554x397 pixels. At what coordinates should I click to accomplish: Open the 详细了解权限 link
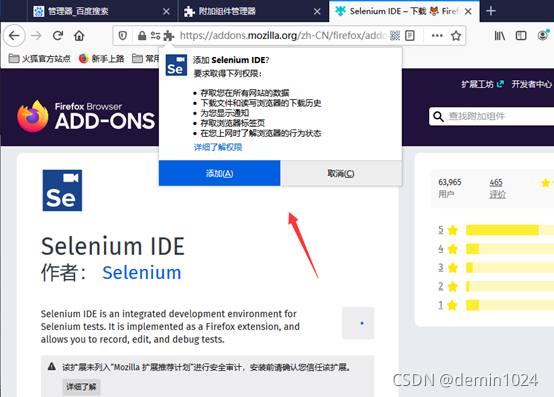[x=218, y=147]
